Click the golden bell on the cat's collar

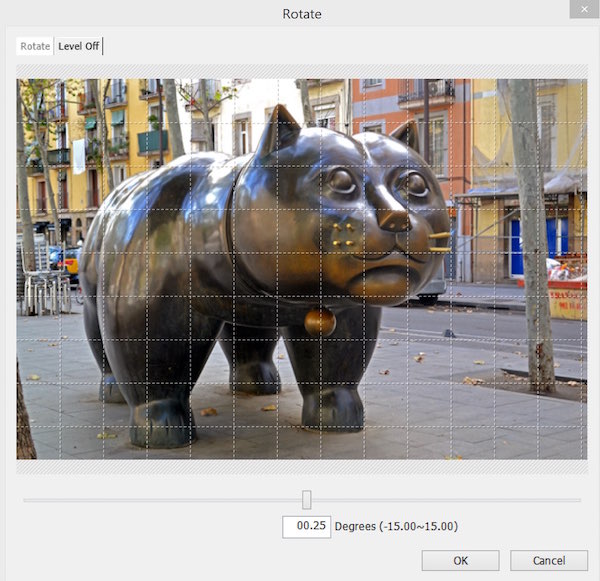tap(320, 321)
